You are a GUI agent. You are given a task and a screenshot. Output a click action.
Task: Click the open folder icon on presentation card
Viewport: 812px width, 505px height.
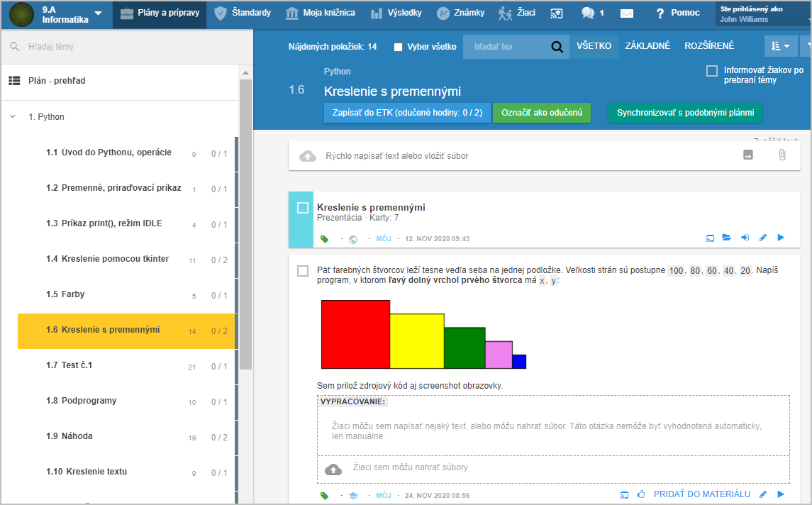click(726, 238)
